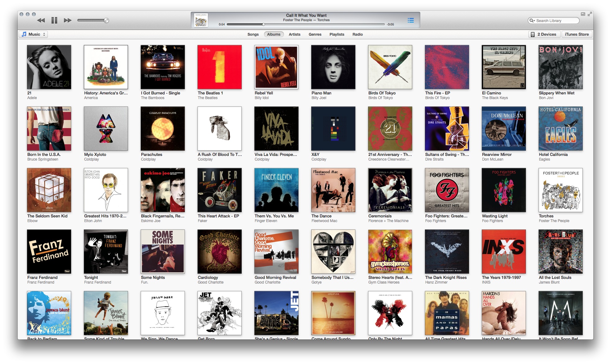This screenshot has height=364, width=611.
Task: Open Viva La Vida album cover
Action: coord(276,129)
